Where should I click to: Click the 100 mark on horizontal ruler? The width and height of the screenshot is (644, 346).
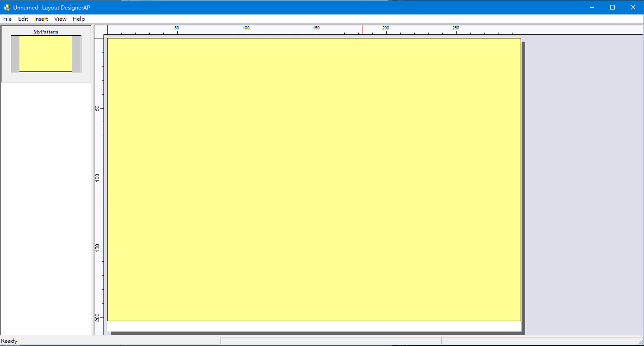[x=246, y=29]
